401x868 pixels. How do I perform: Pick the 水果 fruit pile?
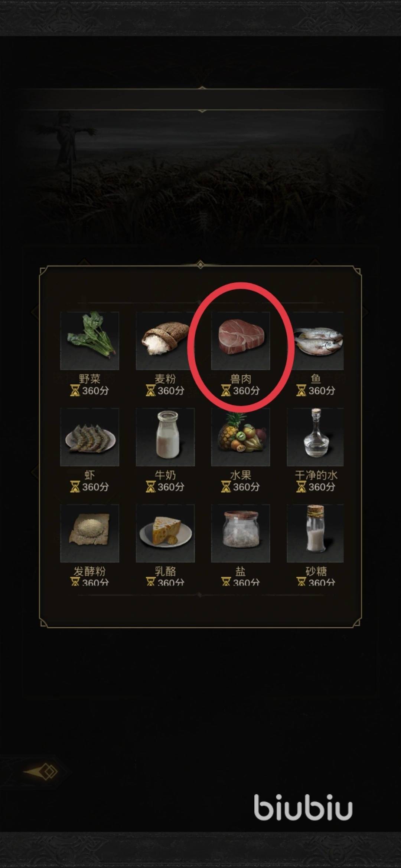[x=241, y=437]
